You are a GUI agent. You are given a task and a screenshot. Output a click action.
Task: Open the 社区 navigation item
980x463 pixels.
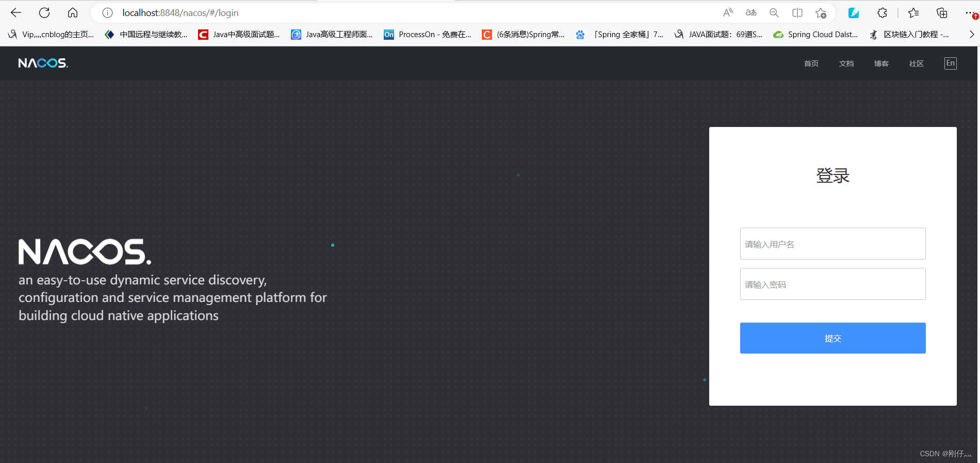(x=917, y=63)
